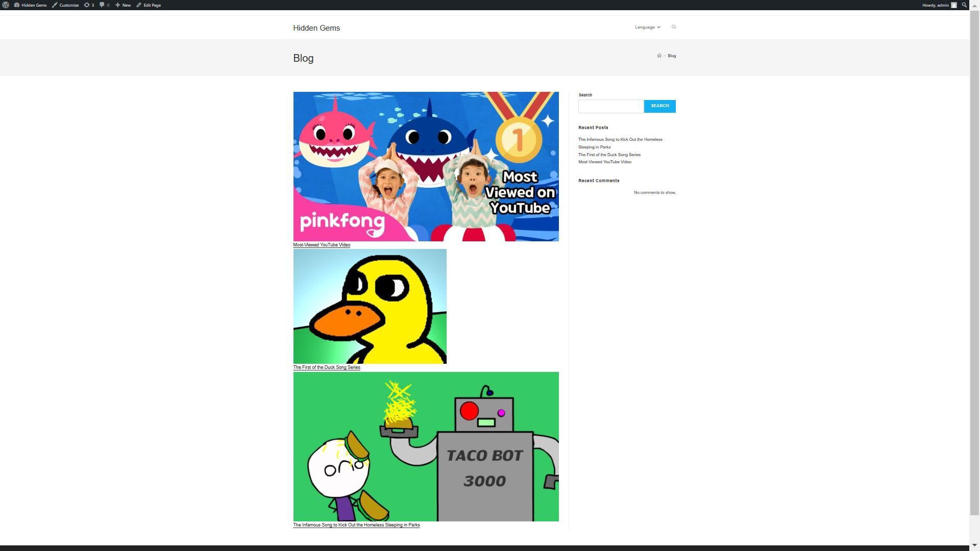
Task: Click the admin avatar icon
Action: click(954, 5)
